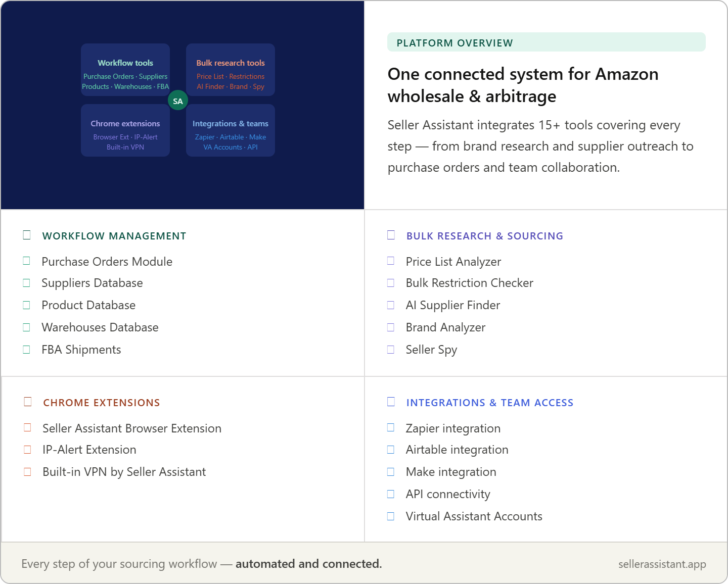
Task: Open the Integrations & teams card
Action: 231,130
